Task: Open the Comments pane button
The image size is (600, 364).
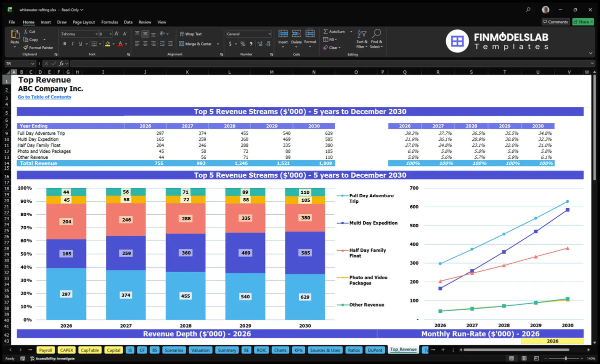Action: tap(555, 22)
